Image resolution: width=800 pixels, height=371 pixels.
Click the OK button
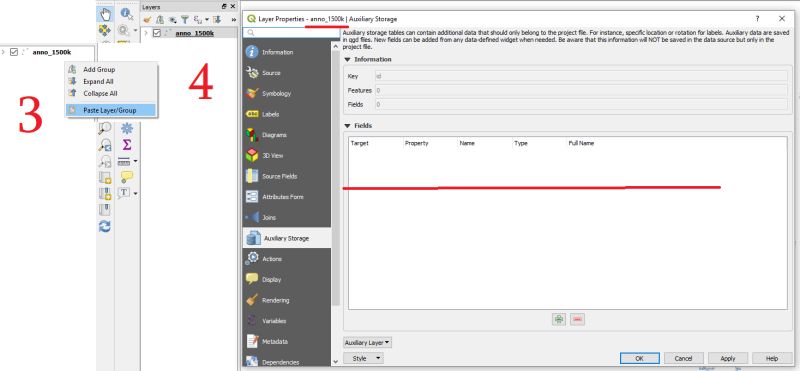click(640, 358)
